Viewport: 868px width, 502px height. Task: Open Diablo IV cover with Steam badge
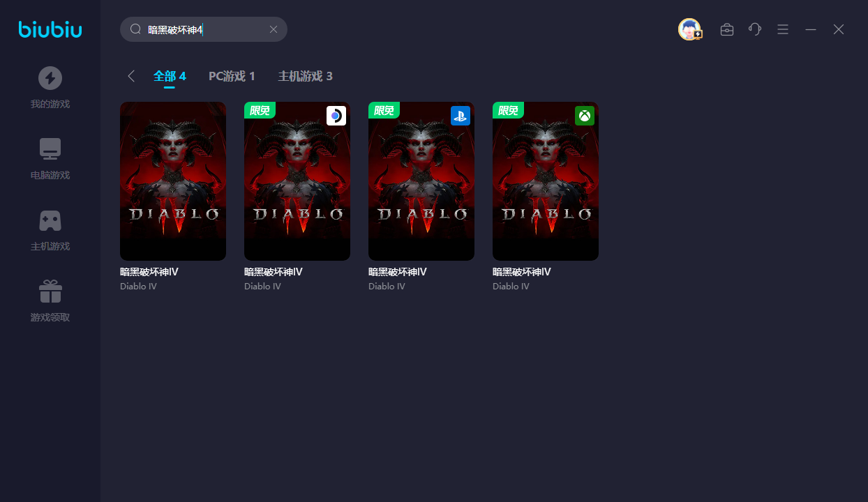297,181
